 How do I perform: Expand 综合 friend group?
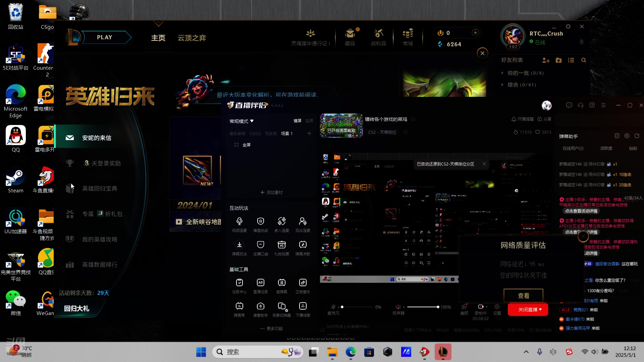coord(519,85)
